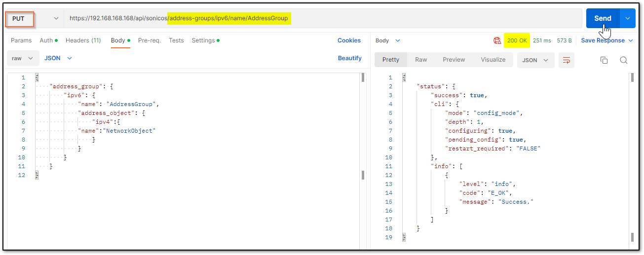Switch to the Headers (11) tab
644x255 pixels.
pyautogui.click(x=83, y=40)
